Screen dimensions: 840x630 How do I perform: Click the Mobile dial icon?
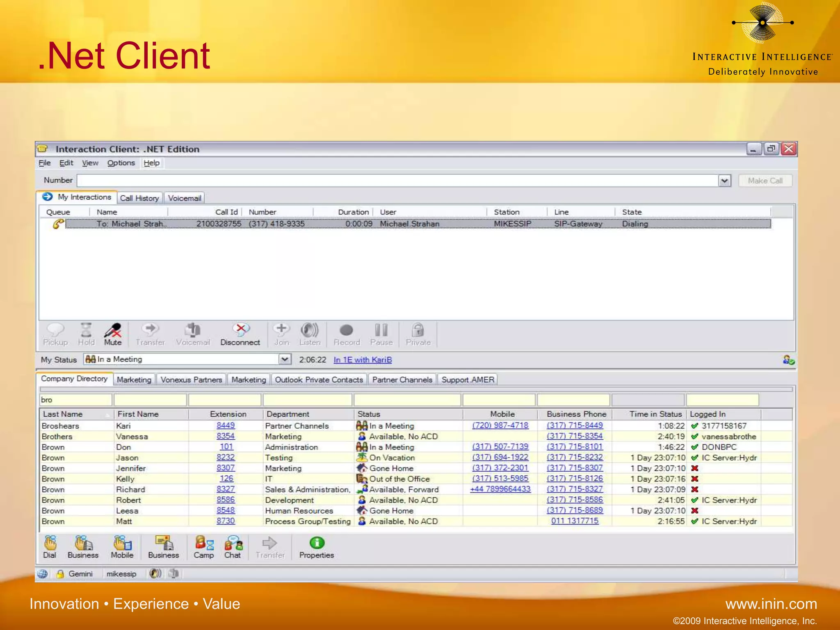122,543
